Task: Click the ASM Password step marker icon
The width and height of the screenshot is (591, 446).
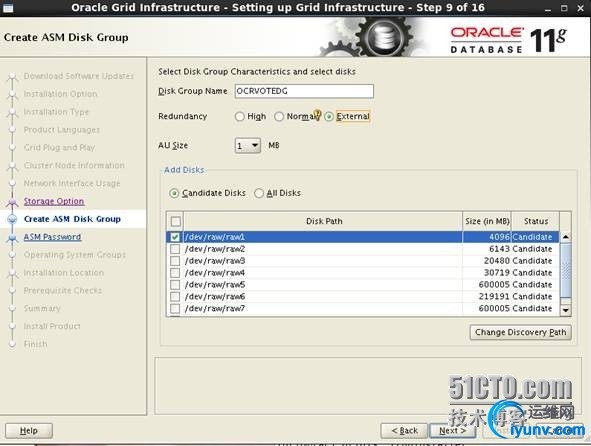Action: (12, 238)
